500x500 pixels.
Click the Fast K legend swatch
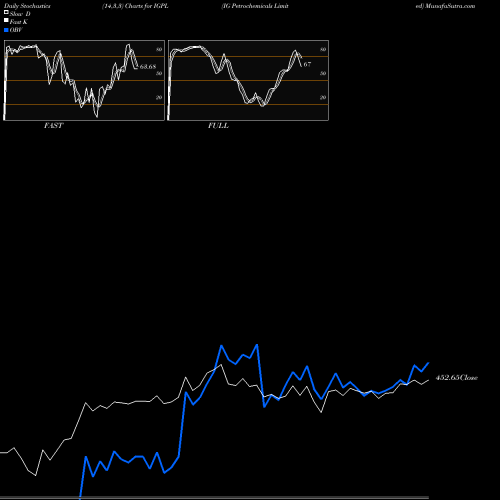(x=6, y=21)
